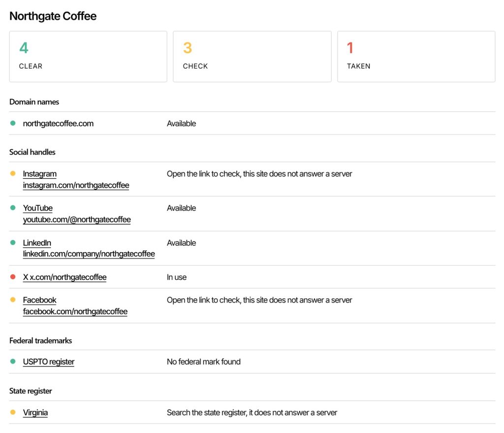This screenshot has height=433, width=504.
Task: Select the 4 Clear summary card
Action: click(88, 57)
